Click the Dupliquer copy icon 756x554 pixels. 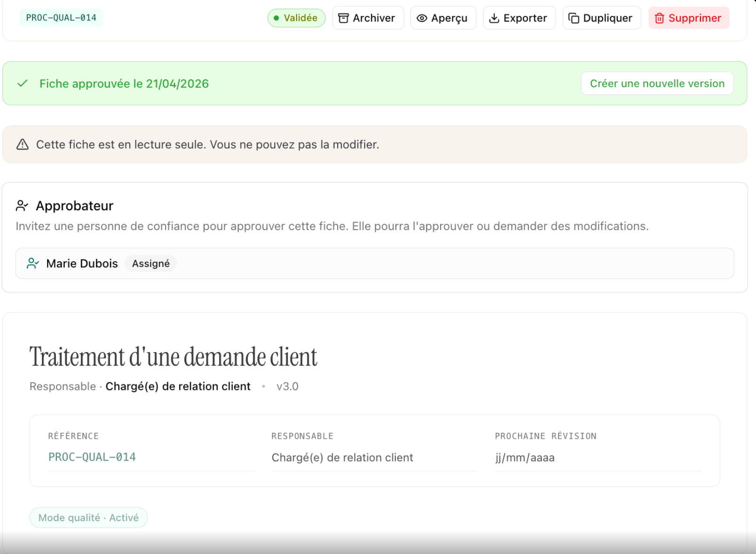[x=574, y=18]
